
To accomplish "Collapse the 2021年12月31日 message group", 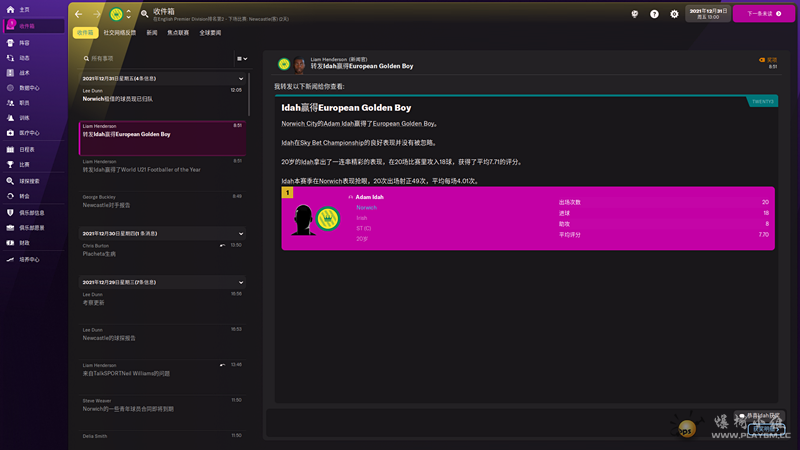I will point(241,78).
